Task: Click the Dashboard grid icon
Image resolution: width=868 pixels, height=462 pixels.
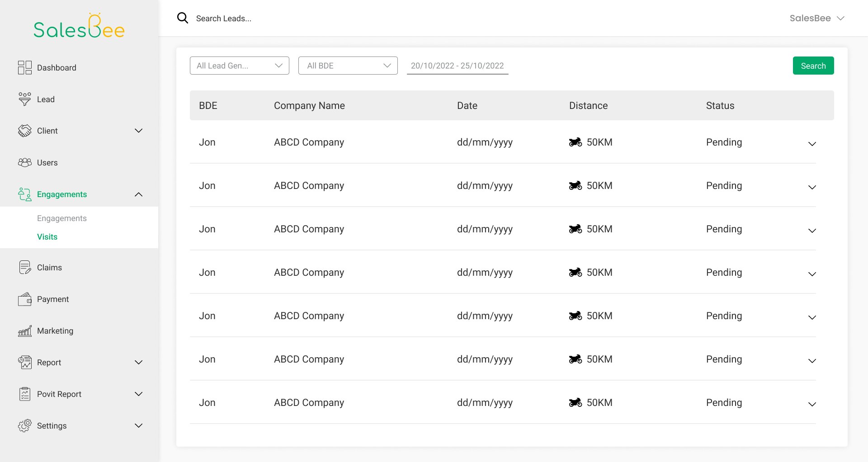Action: [25, 67]
